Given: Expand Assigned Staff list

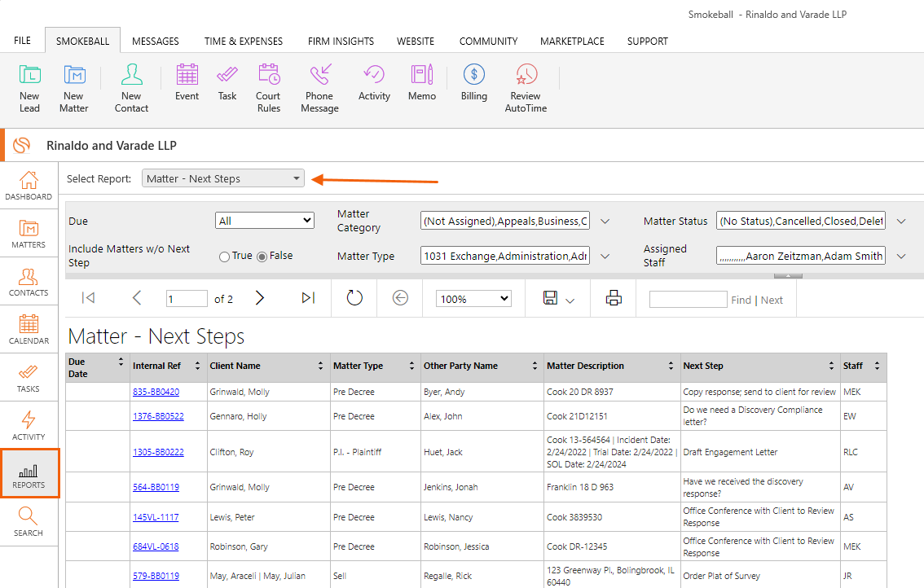Looking at the screenshot, I should click(901, 257).
